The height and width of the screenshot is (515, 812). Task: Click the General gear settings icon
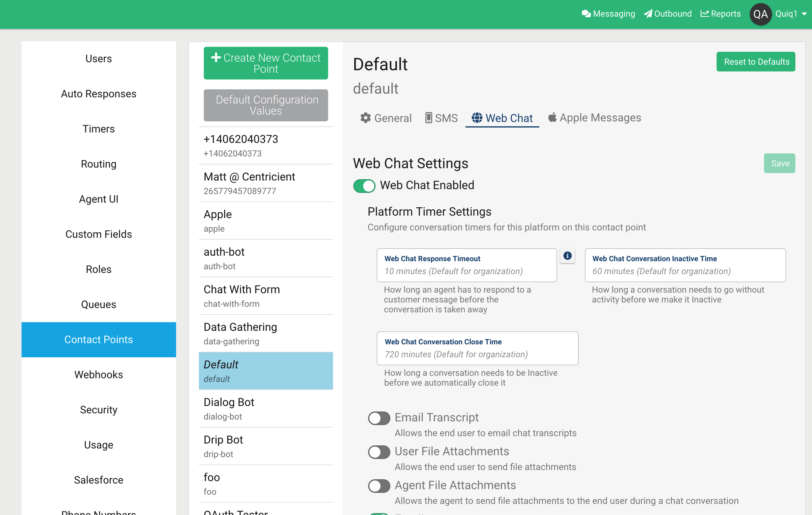[366, 118]
